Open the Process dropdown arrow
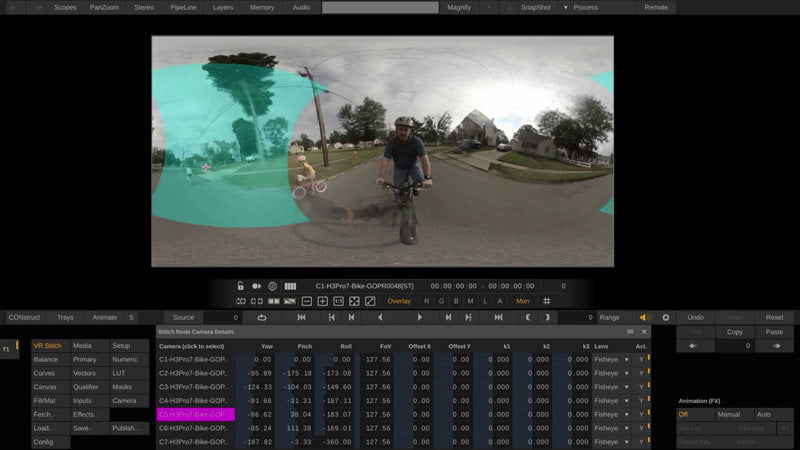 tap(565, 8)
